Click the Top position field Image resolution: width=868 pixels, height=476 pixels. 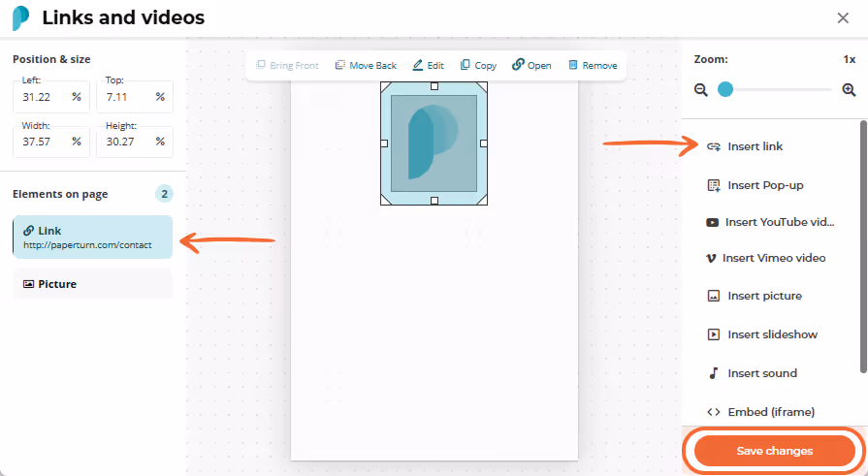[x=135, y=97]
